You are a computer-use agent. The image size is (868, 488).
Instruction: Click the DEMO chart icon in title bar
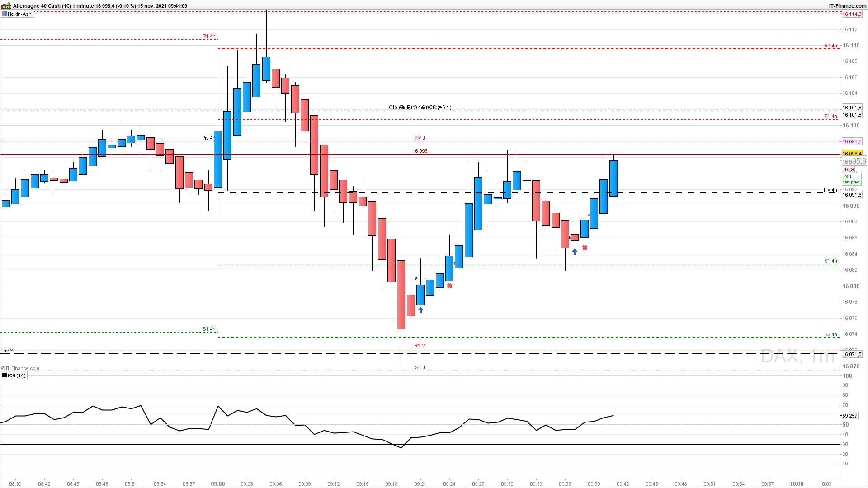6,6
